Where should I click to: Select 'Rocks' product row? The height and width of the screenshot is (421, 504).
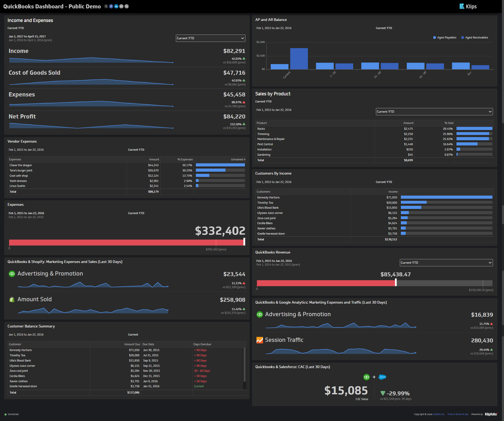375,129
